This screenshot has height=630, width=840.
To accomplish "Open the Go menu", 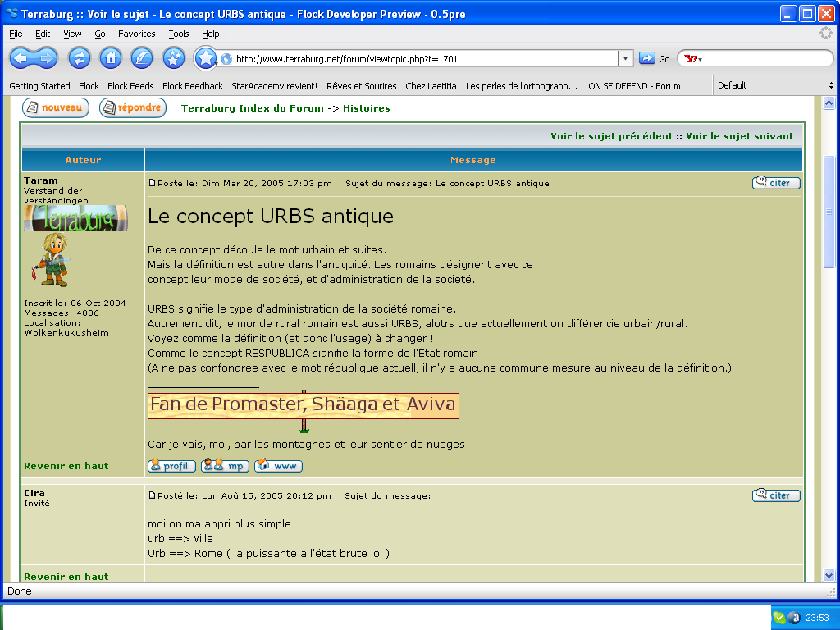I will pyautogui.click(x=100, y=34).
